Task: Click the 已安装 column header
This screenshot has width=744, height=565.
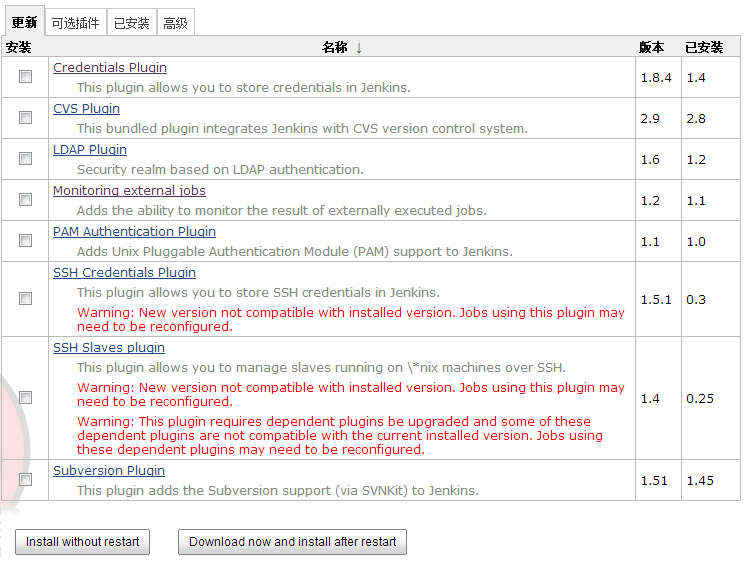Action: [704, 47]
